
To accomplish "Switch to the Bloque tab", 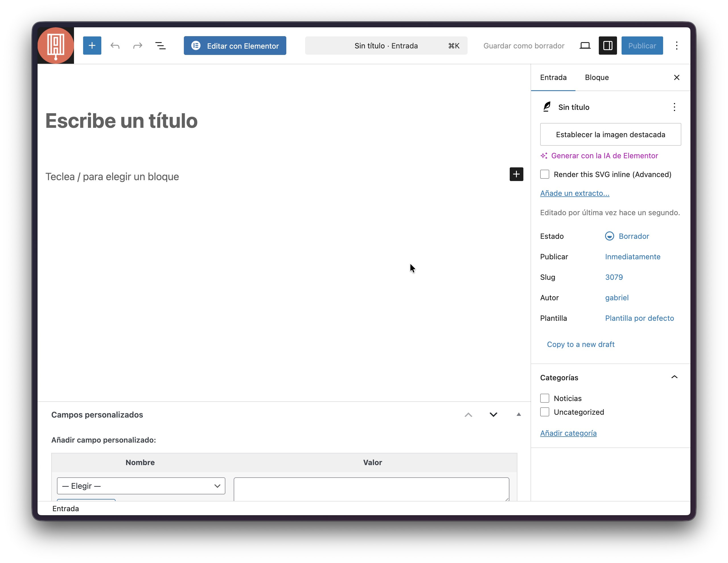I will (596, 77).
